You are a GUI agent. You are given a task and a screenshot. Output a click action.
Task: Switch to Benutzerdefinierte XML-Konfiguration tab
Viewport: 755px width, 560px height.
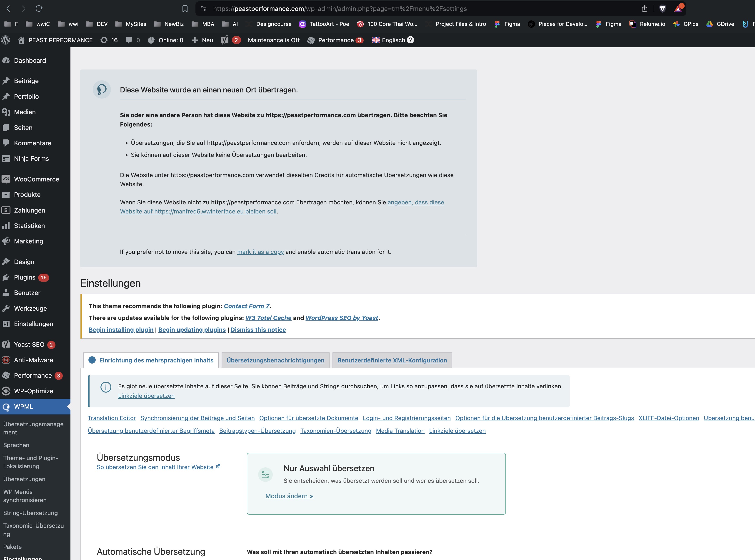(x=392, y=360)
